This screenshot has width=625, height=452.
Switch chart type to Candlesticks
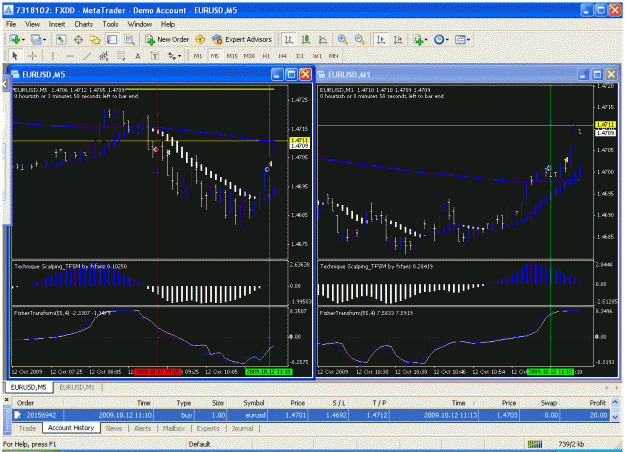click(306, 39)
